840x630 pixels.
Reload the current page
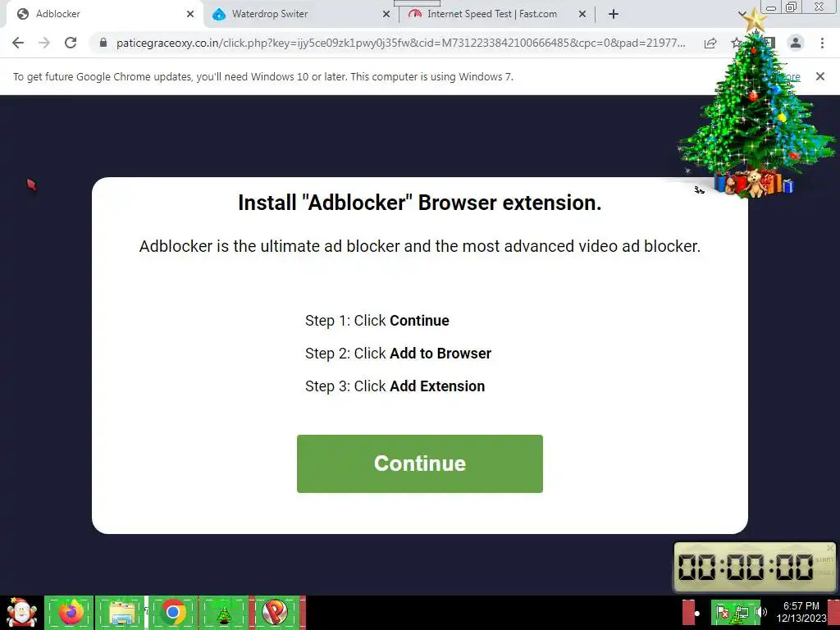point(71,43)
